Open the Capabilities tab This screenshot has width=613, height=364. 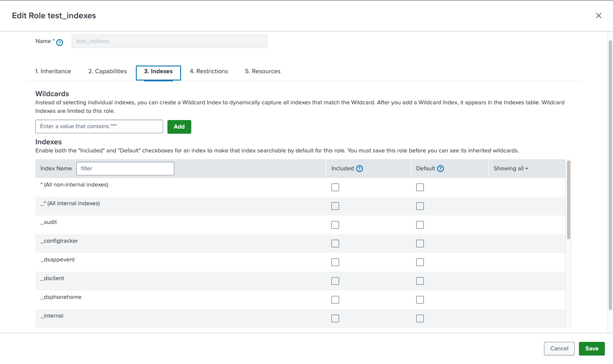click(x=107, y=72)
